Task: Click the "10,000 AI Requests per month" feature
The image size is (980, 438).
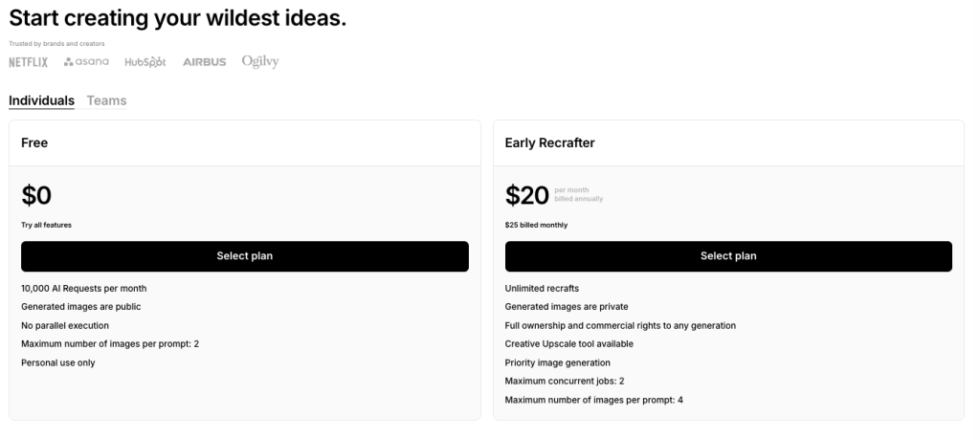Action: (83, 288)
